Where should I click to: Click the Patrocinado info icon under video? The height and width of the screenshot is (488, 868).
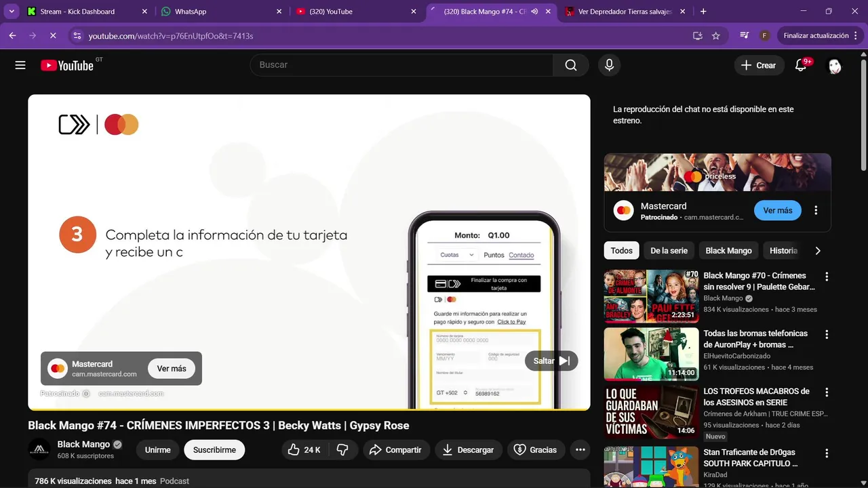[86, 393]
